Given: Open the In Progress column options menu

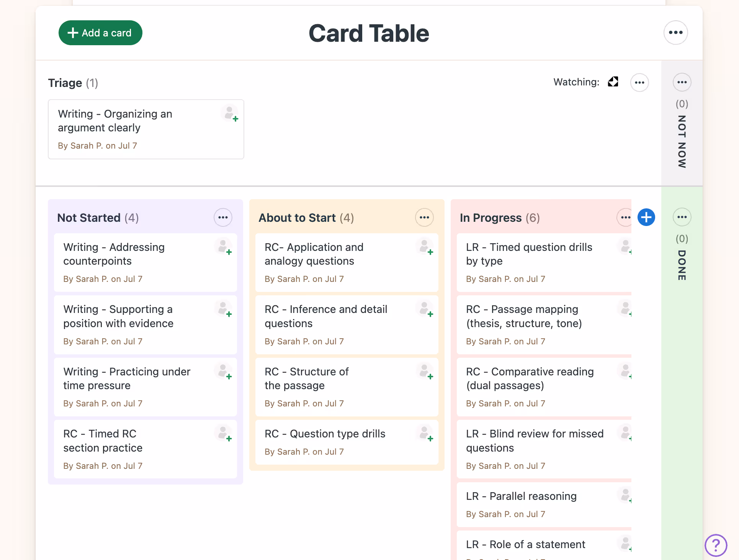Looking at the screenshot, I should click(x=625, y=217).
